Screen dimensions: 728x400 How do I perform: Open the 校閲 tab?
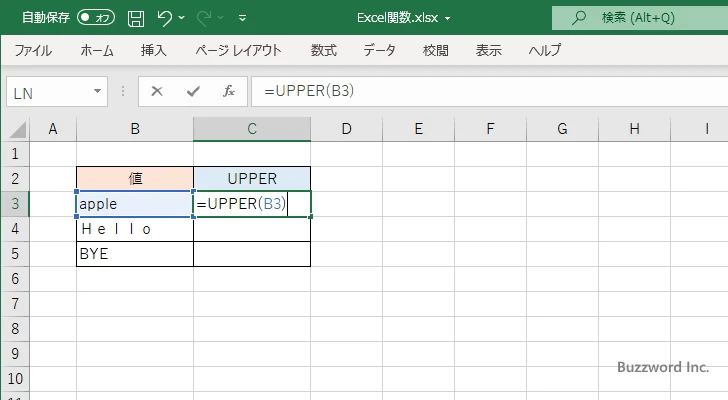coord(436,50)
